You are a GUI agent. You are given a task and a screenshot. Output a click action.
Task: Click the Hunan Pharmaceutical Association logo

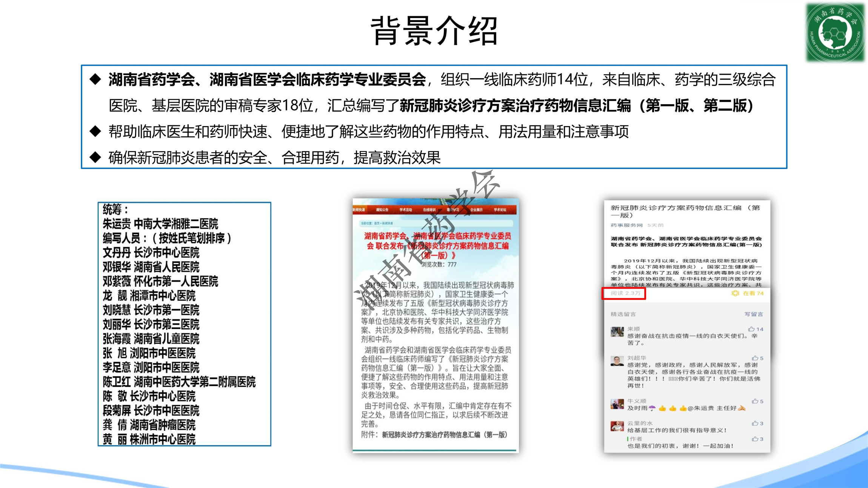click(835, 32)
